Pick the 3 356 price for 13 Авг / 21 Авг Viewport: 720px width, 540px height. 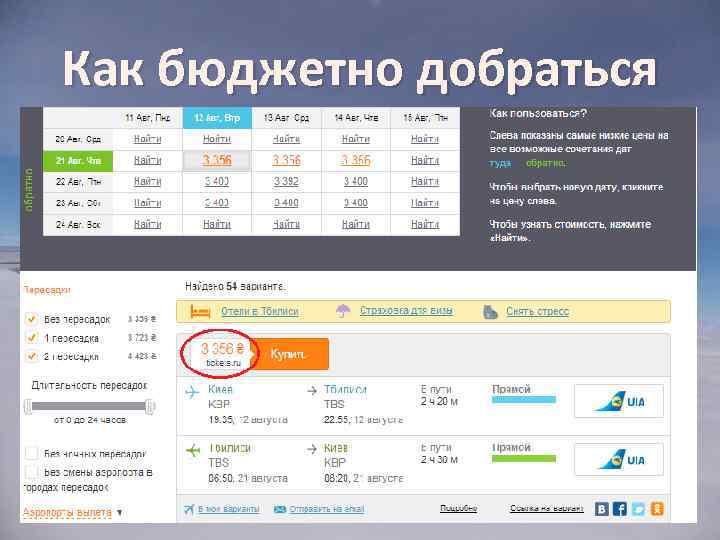tap(287, 161)
